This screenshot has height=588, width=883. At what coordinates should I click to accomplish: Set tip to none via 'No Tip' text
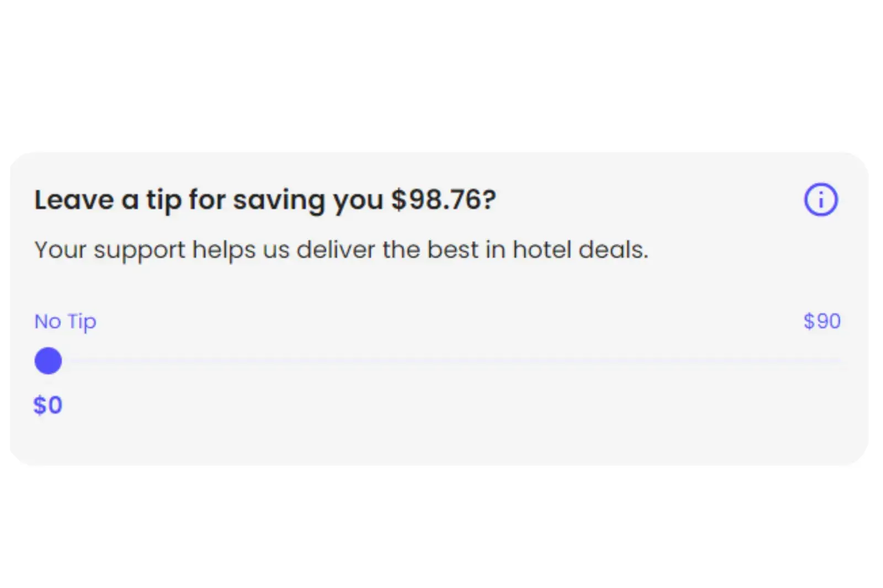tap(65, 322)
